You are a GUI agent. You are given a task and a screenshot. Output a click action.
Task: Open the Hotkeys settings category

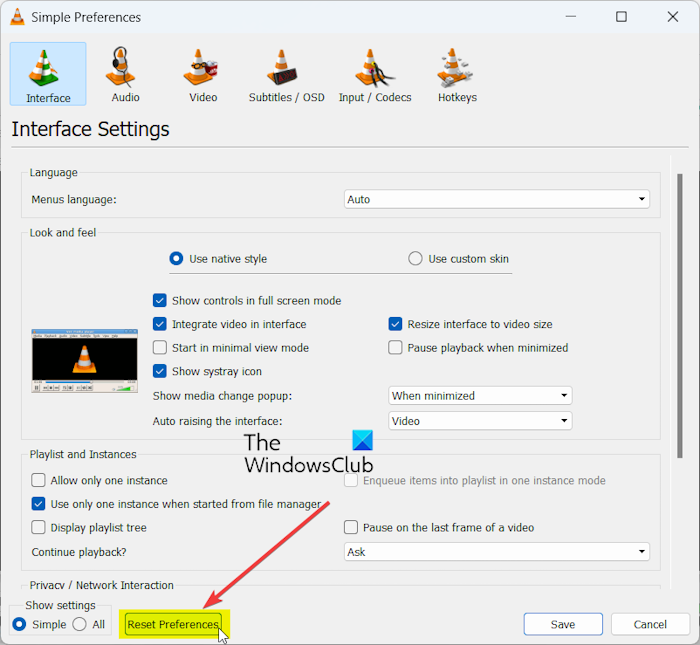coord(457,74)
